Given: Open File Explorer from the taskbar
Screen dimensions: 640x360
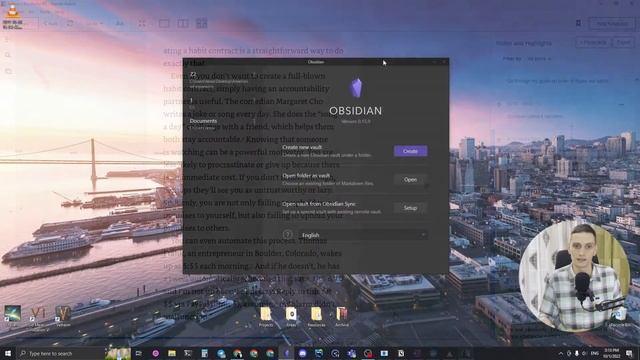Looking at the screenshot, I should (x=172, y=353).
